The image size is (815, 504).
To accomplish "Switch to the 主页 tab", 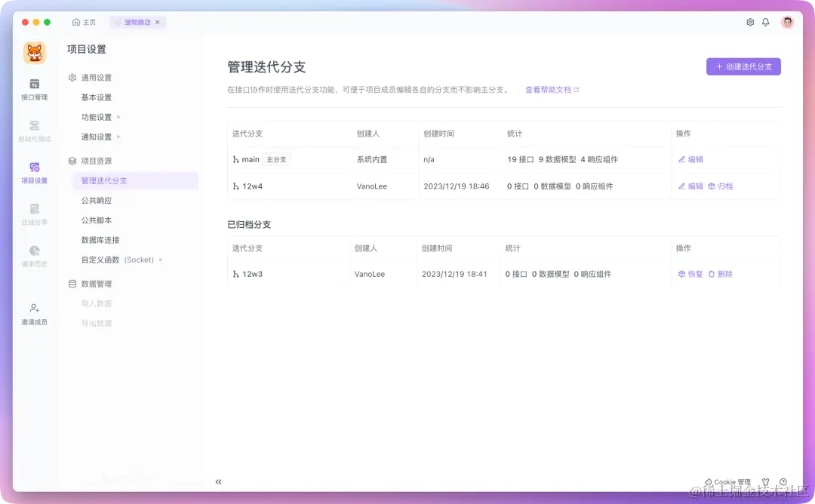I will (84, 22).
